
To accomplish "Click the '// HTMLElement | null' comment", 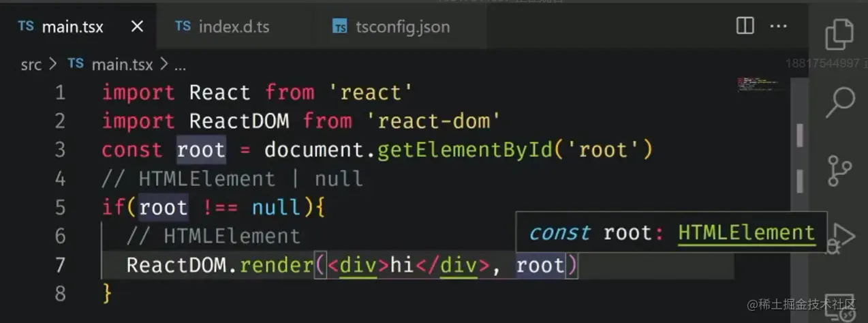I will coord(232,179).
